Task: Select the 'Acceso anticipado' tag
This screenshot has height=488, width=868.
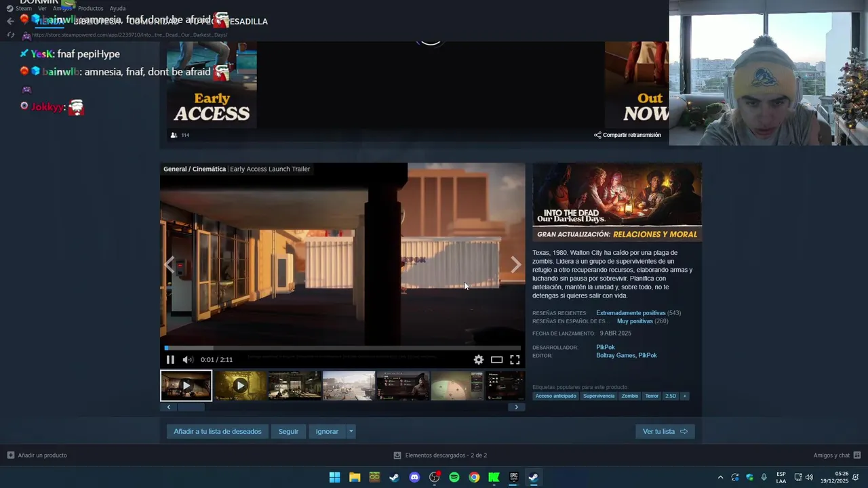Action: click(x=555, y=396)
